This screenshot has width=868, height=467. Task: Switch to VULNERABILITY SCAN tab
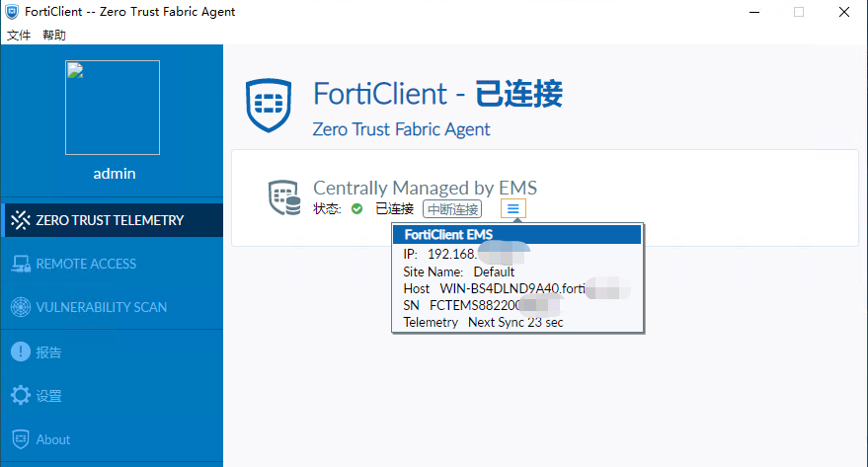(x=101, y=307)
